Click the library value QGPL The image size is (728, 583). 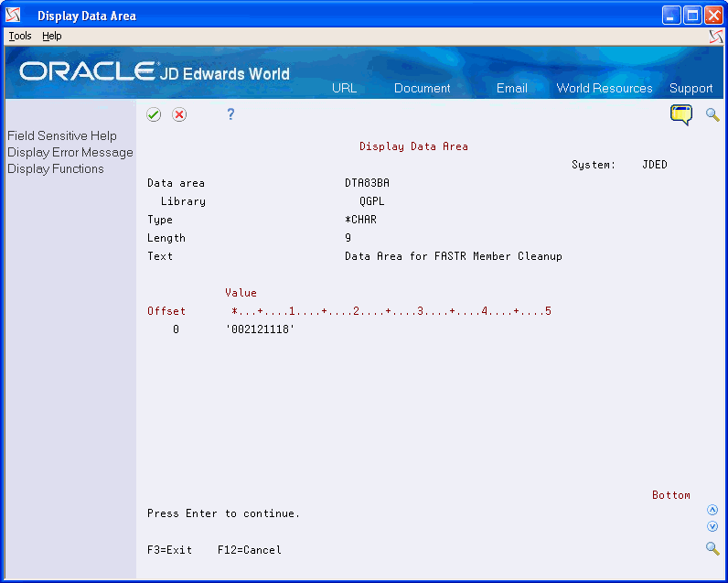coord(372,201)
